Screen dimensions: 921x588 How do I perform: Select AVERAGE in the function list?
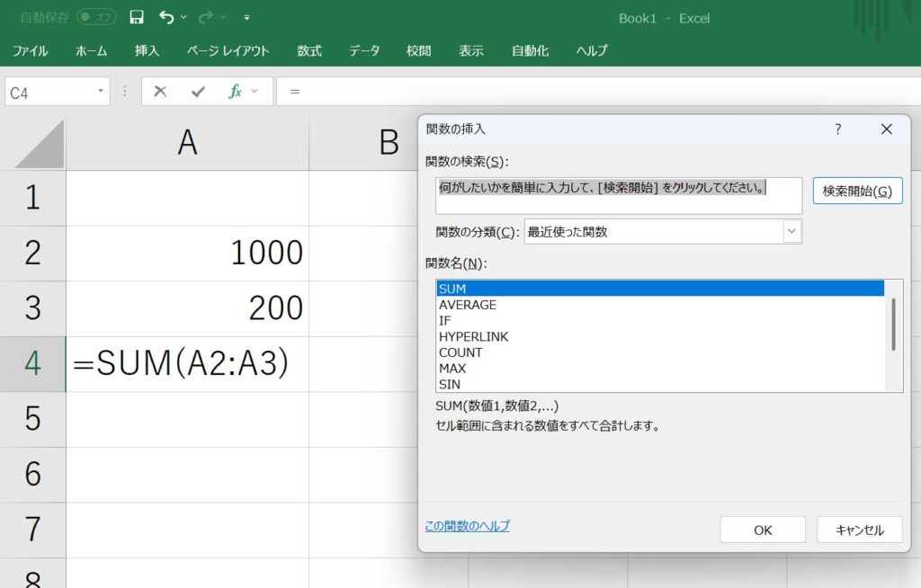click(468, 305)
